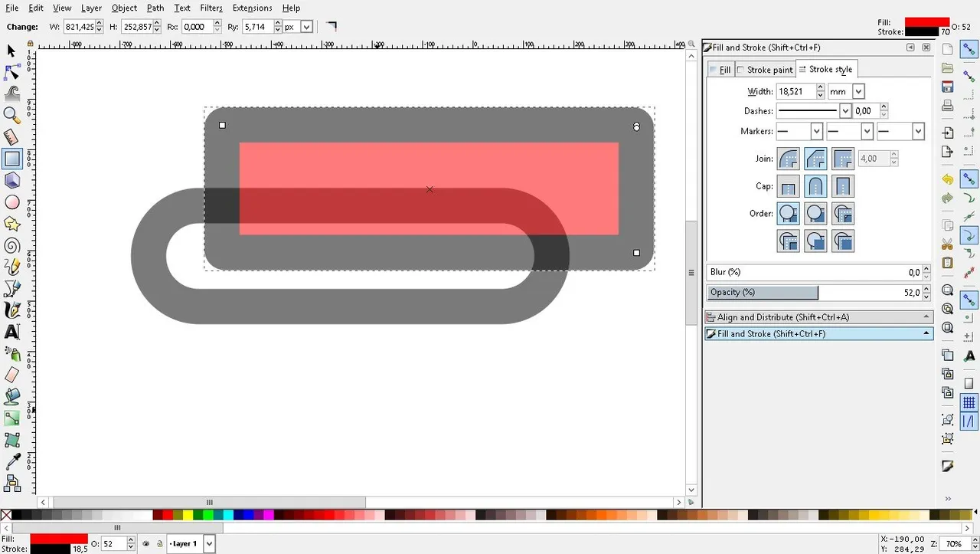
Task: Select round cap style
Action: [815, 186]
